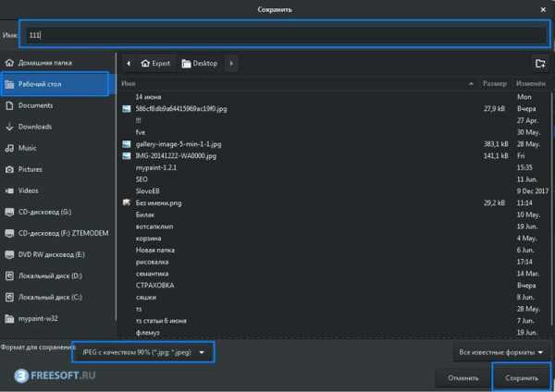Click the file name input field
555x392 pixels.
click(285, 35)
